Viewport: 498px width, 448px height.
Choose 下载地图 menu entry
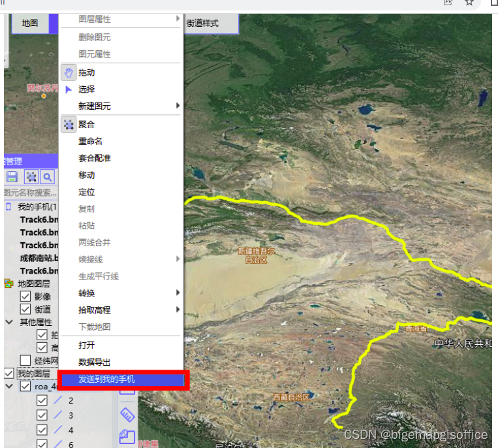coord(121,327)
